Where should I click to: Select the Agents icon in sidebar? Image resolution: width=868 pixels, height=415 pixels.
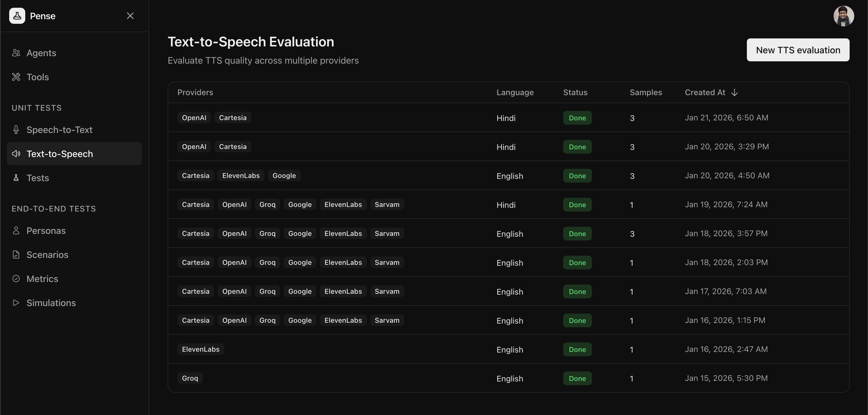pos(16,53)
